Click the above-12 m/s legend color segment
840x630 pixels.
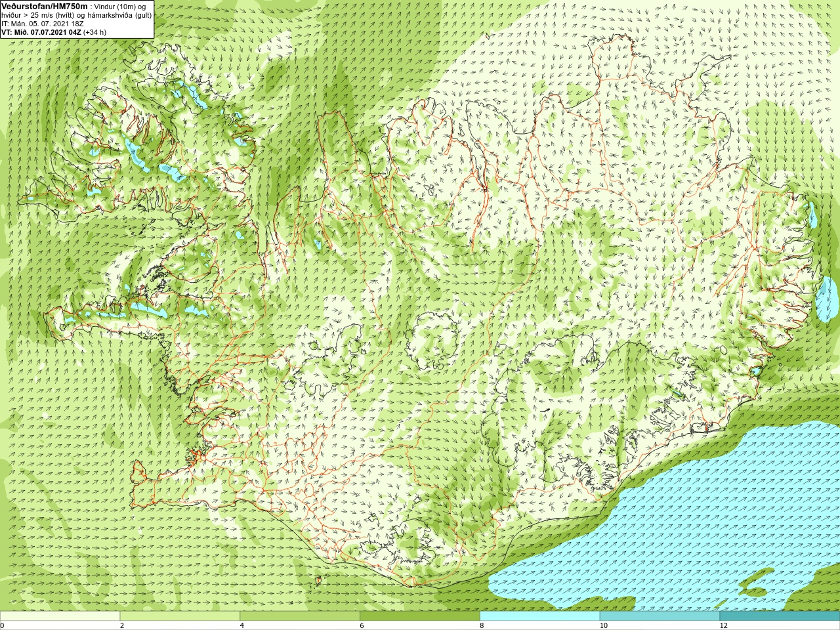pos(780,616)
